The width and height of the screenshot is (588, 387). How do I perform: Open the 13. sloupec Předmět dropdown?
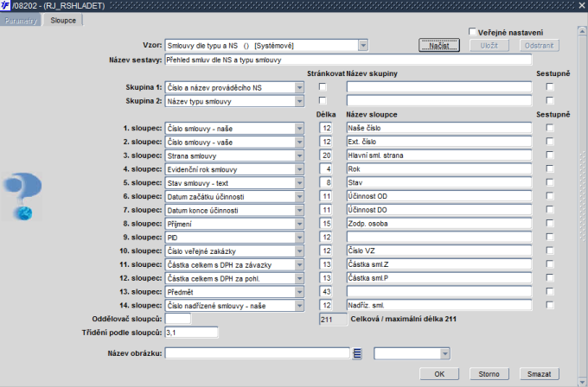(x=299, y=292)
